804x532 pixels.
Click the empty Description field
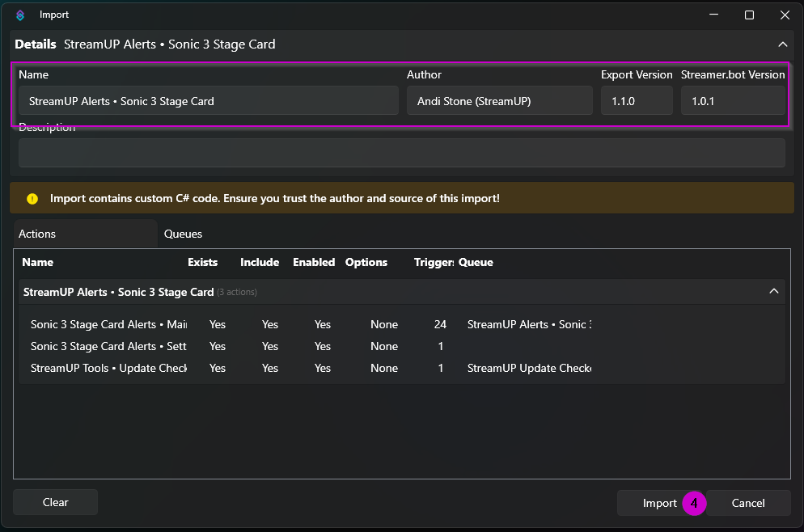click(x=401, y=153)
